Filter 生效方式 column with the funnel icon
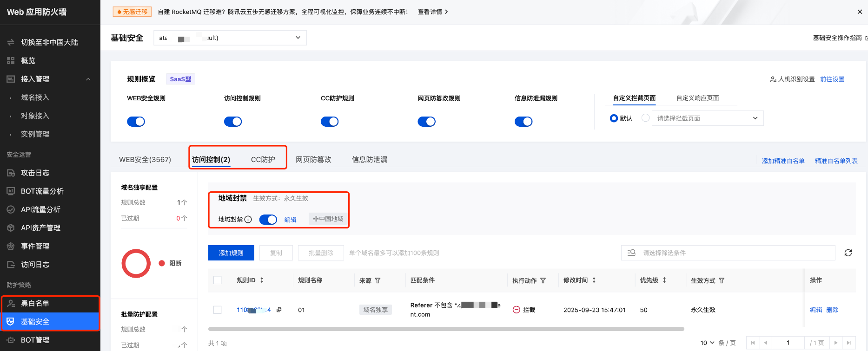This screenshot has height=351, width=868. 722,280
